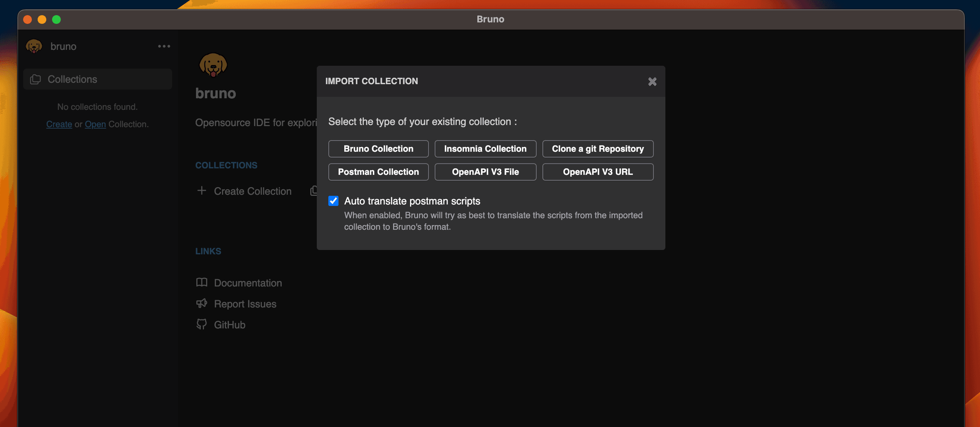Click the IMPORT COLLECTION dialog title

[371, 81]
